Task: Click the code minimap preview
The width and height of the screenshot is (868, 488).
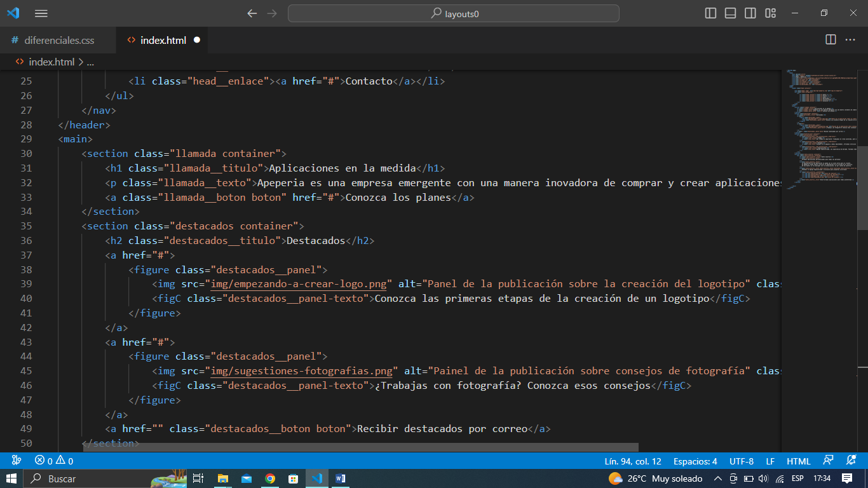Action: point(820,130)
